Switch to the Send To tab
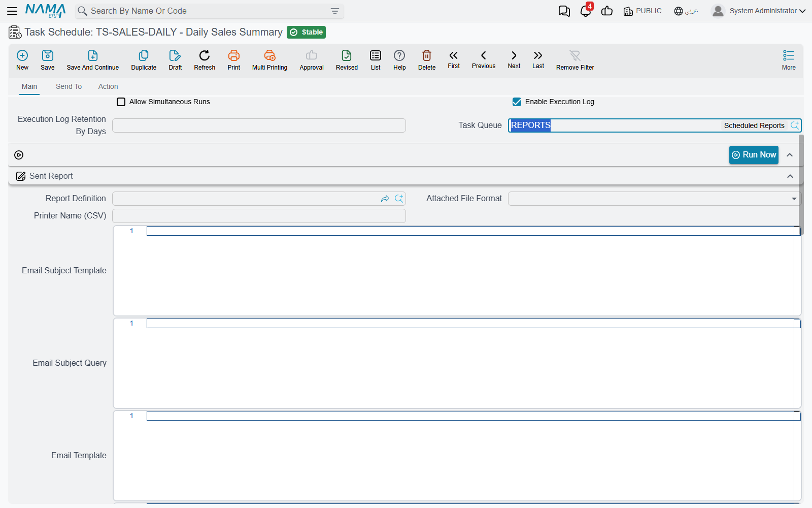 tap(69, 86)
